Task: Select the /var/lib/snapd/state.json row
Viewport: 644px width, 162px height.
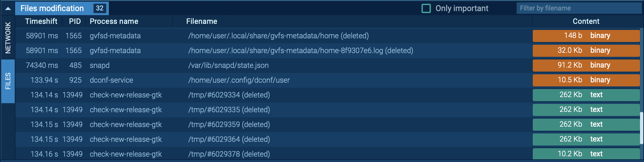Action: pos(228,65)
